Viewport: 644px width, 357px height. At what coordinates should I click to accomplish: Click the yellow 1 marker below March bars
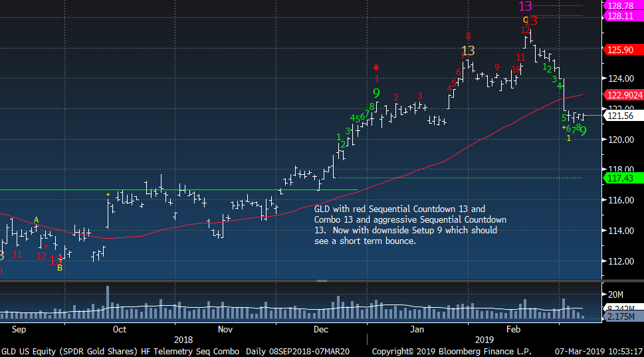pos(568,138)
